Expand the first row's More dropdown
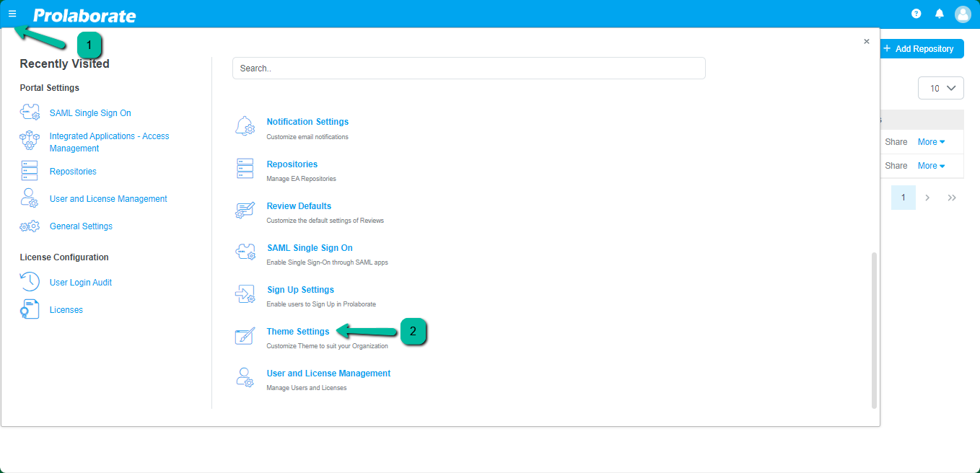 (931, 142)
